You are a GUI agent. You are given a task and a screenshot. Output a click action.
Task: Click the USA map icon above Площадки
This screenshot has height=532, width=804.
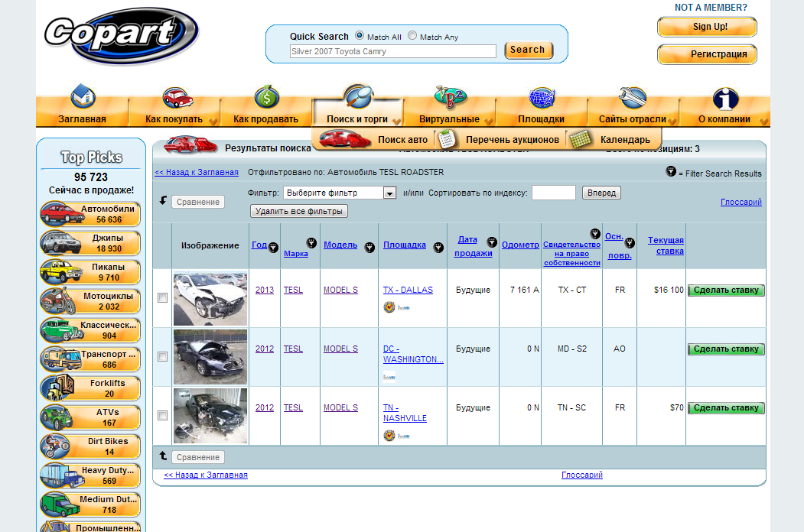pos(542,97)
